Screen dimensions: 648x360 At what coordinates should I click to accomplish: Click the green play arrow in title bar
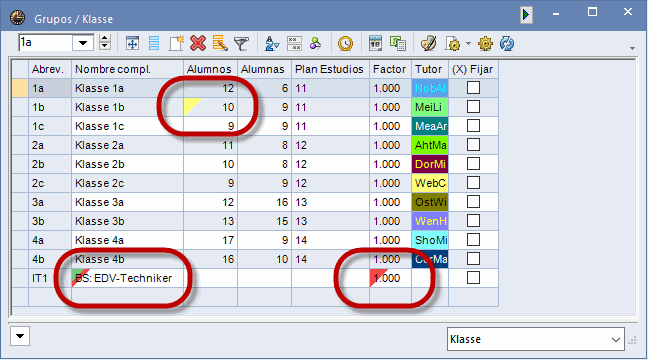pyautogui.click(x=526, y=15)
